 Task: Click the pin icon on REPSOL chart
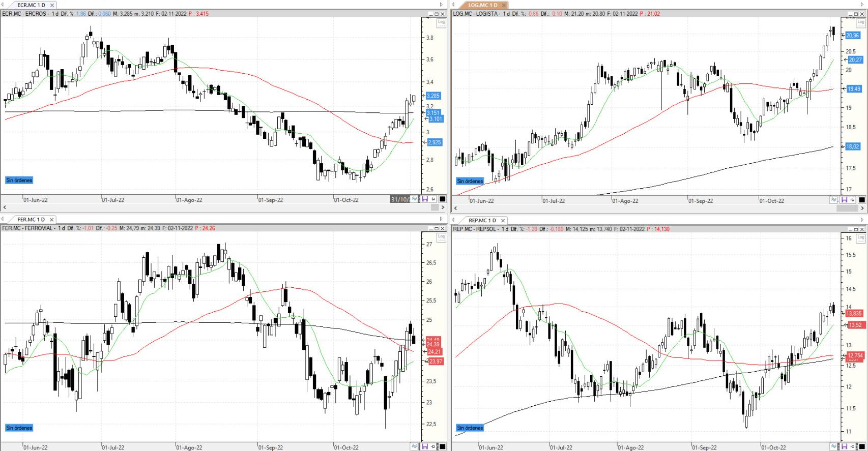(853, 447)
